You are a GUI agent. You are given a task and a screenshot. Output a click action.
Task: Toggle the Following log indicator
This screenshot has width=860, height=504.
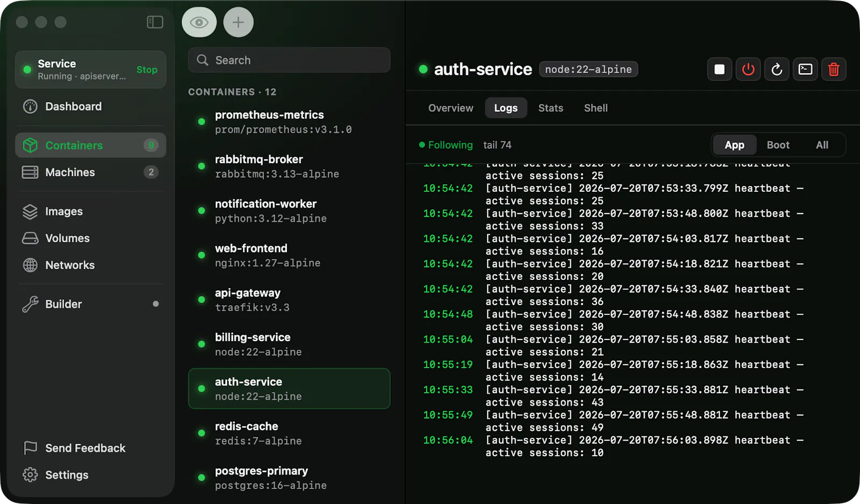pyautogui.click(x=446, y=145)
